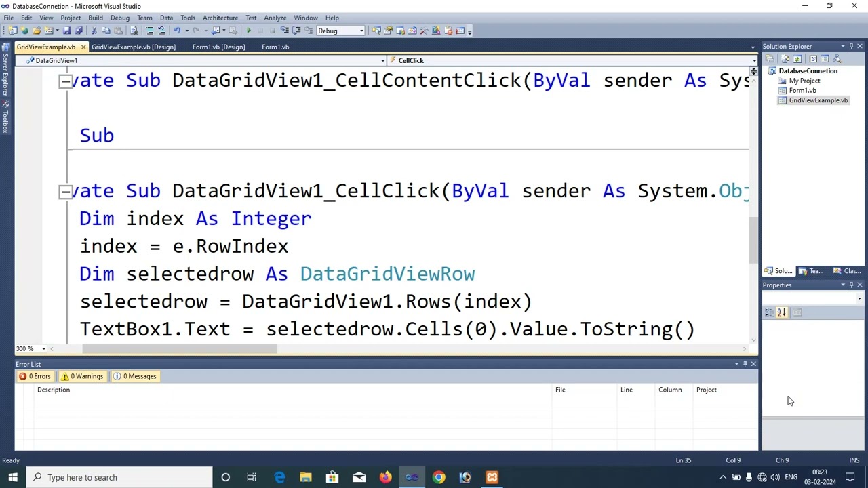Switch to Form1.vb [Design] tab
The image size is (868, 488).
tap(218, 47)
